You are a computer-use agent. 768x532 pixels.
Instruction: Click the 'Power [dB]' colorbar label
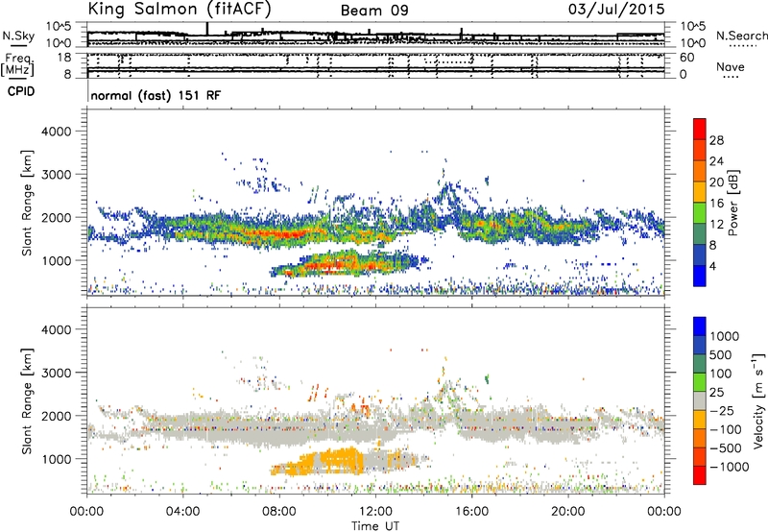click(733, 203)
